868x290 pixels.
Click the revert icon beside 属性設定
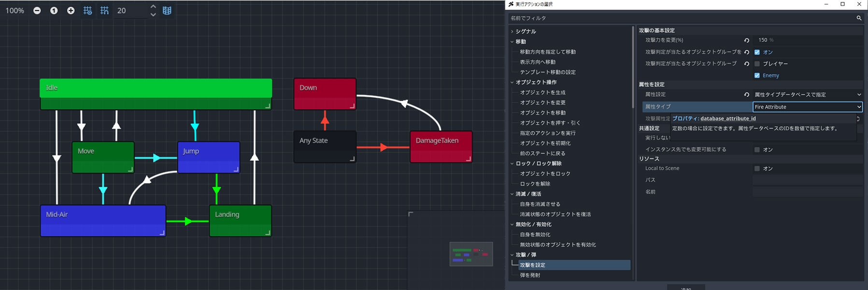pos(747,95)
